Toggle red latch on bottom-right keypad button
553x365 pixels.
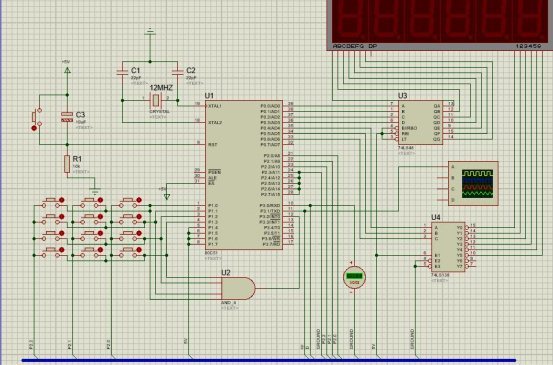tap(139, 250)
